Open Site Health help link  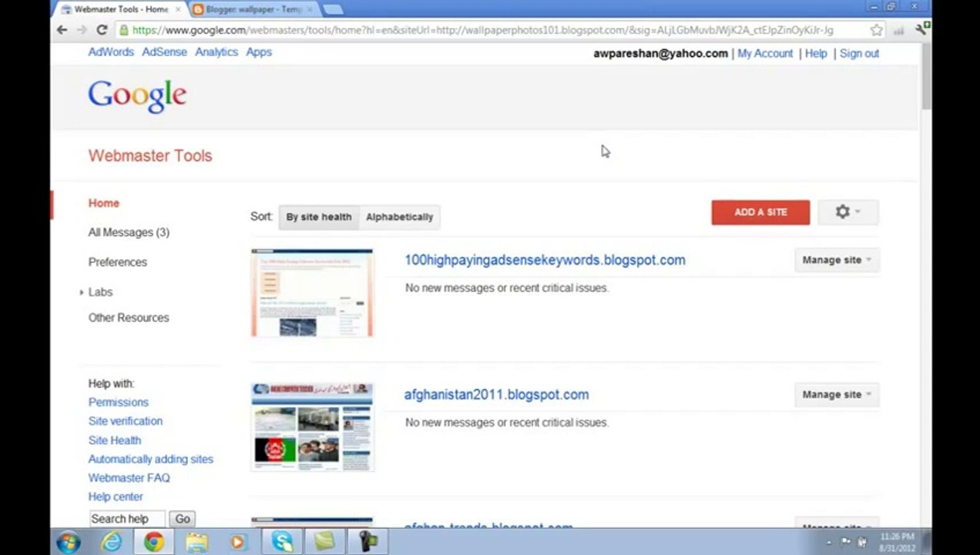[115, 440]
